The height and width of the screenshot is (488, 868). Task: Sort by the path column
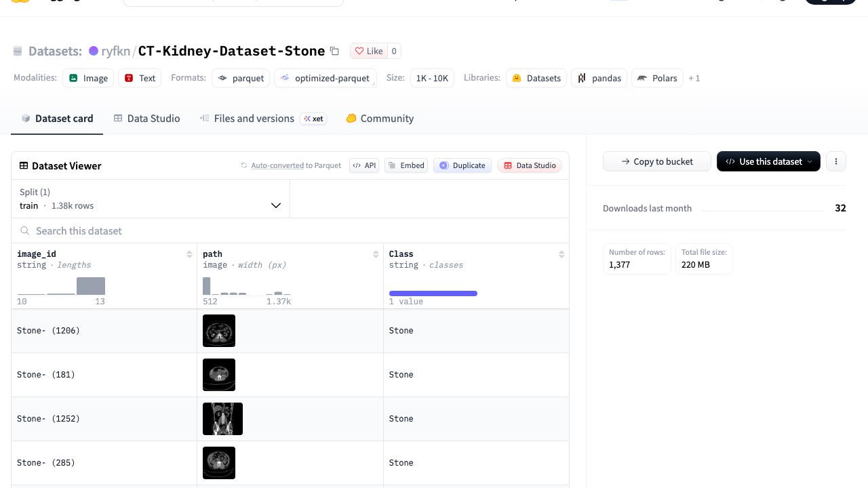[376, 254]
